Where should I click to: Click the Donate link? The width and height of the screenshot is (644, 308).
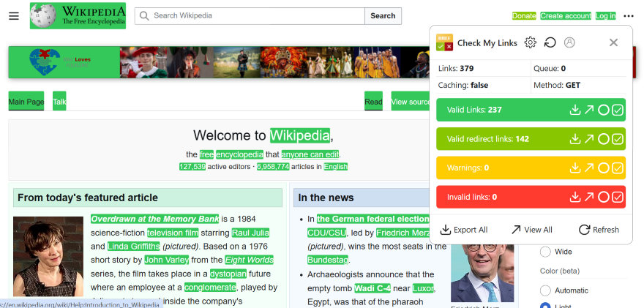(x=524, y=16)
